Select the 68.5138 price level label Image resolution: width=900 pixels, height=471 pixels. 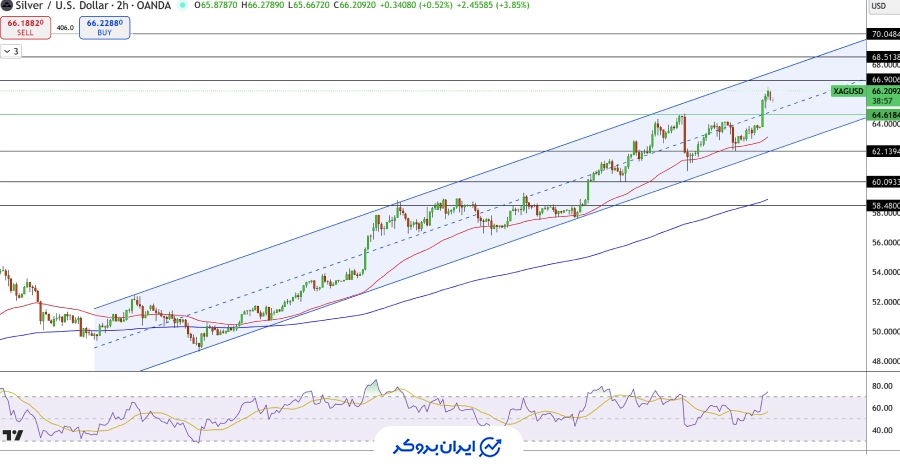click(x=884, y=57)
